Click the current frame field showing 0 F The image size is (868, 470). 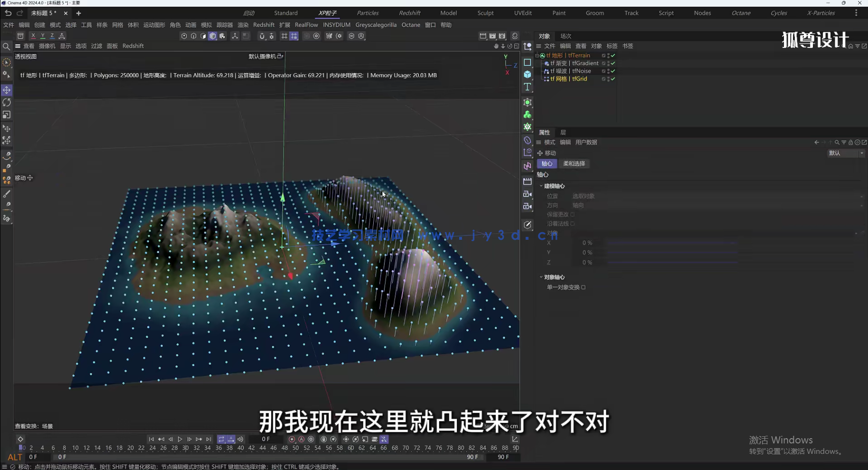(x=266, y=439)
